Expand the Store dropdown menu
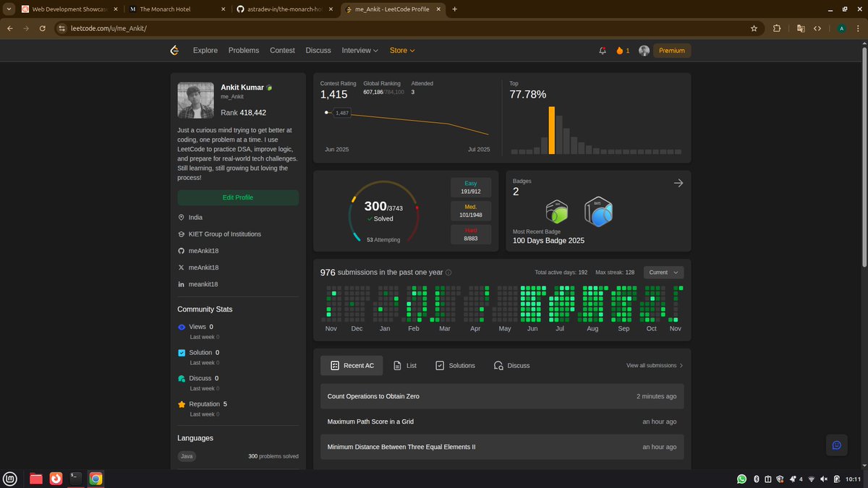 [402, 51]
